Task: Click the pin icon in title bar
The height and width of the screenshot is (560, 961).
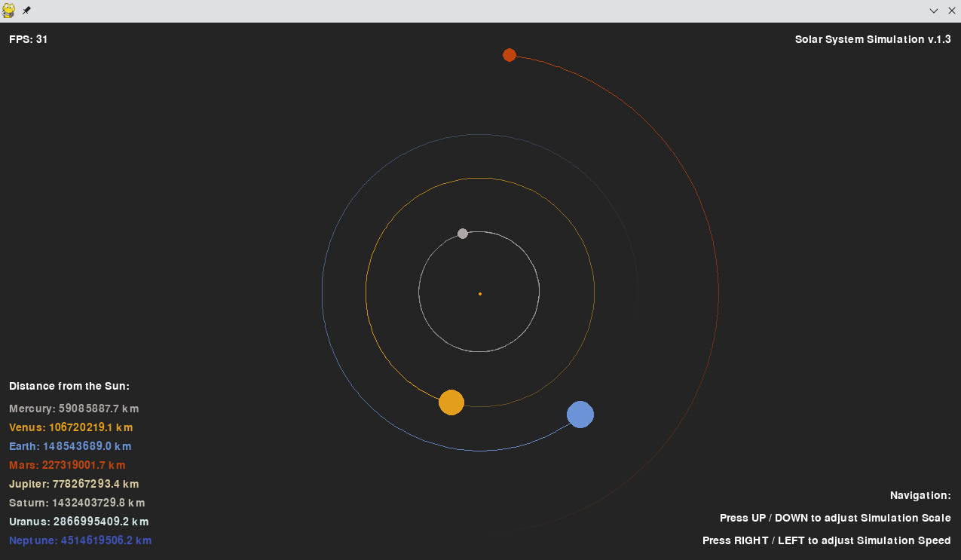Action: pyautogui.click(x=26, y=11)
